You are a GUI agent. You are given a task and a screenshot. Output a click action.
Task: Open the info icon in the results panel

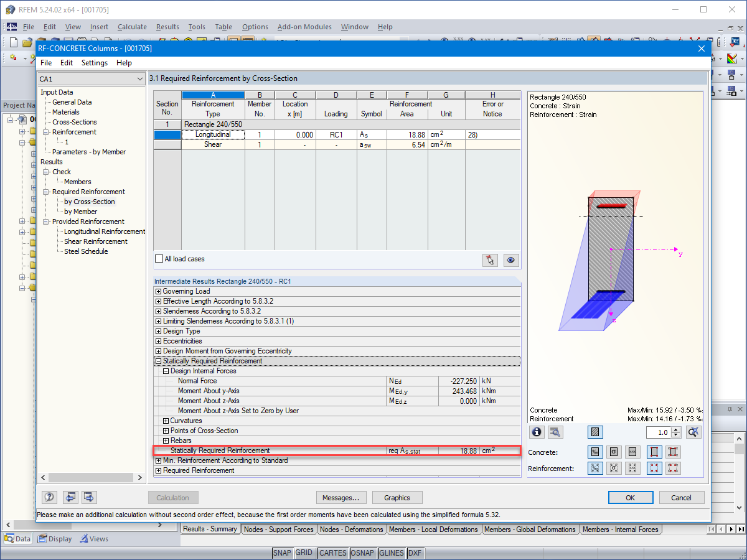point(537,432)
